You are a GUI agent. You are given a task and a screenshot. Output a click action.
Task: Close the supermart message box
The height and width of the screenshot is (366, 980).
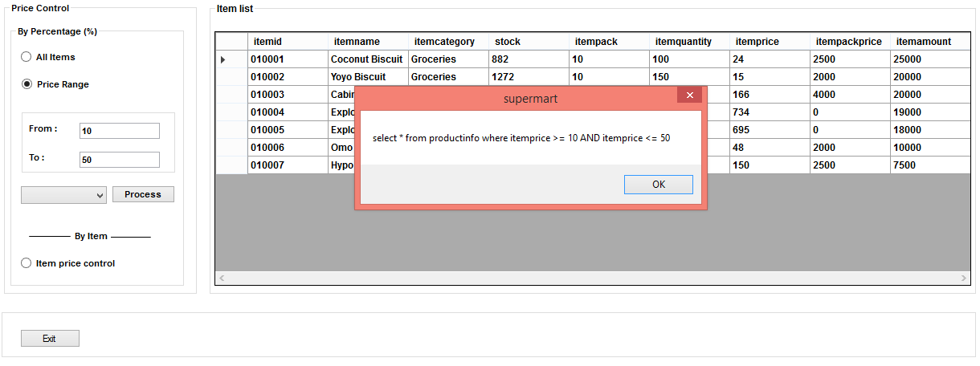pos(689,96)
